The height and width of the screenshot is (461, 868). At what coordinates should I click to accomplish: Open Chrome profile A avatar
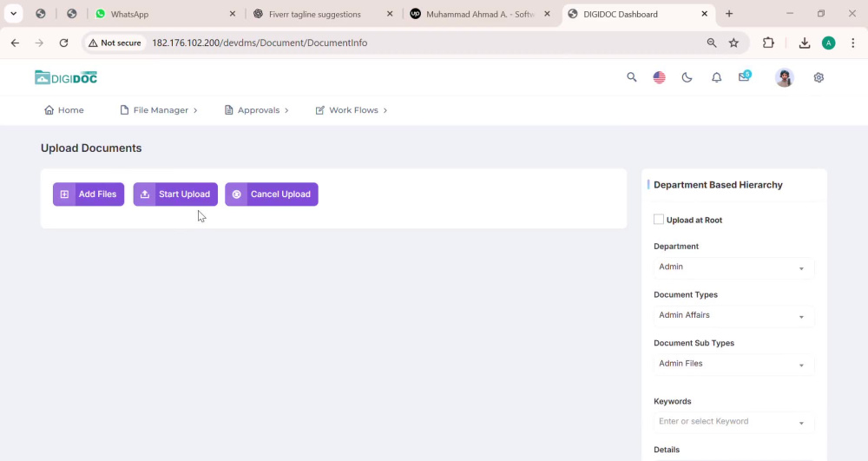pos(829,43)
